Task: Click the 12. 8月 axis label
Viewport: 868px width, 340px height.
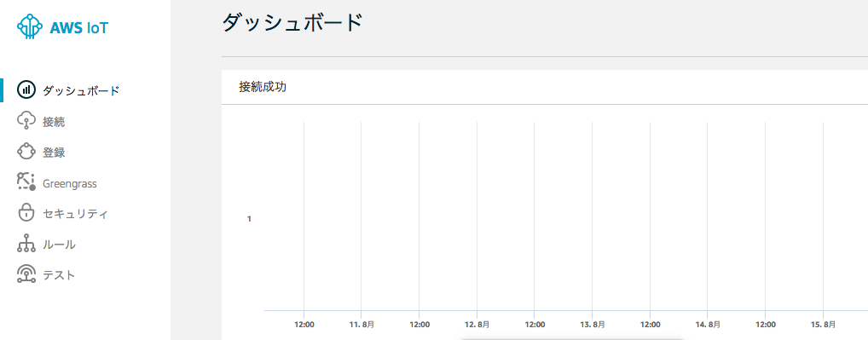Action: point(477,325)
